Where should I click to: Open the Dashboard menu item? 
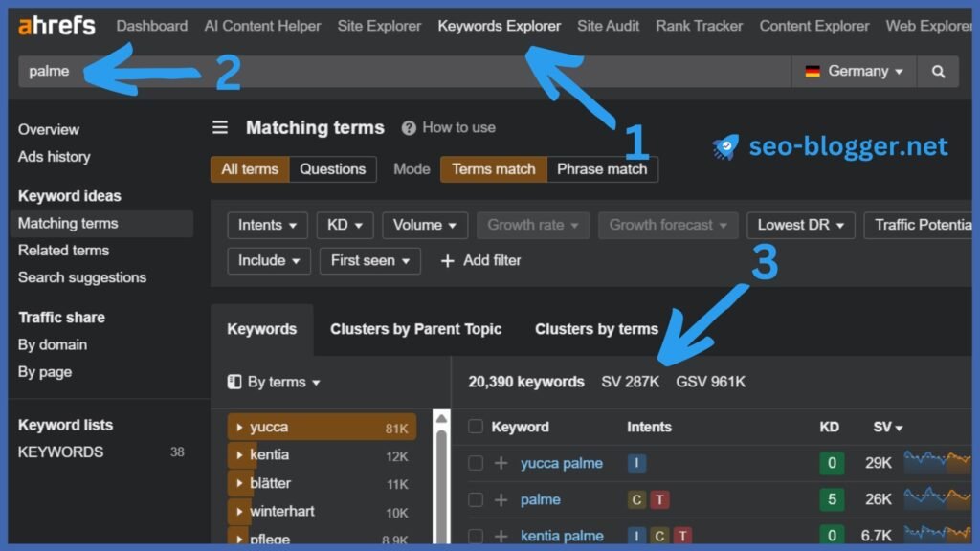pos(152,26)
